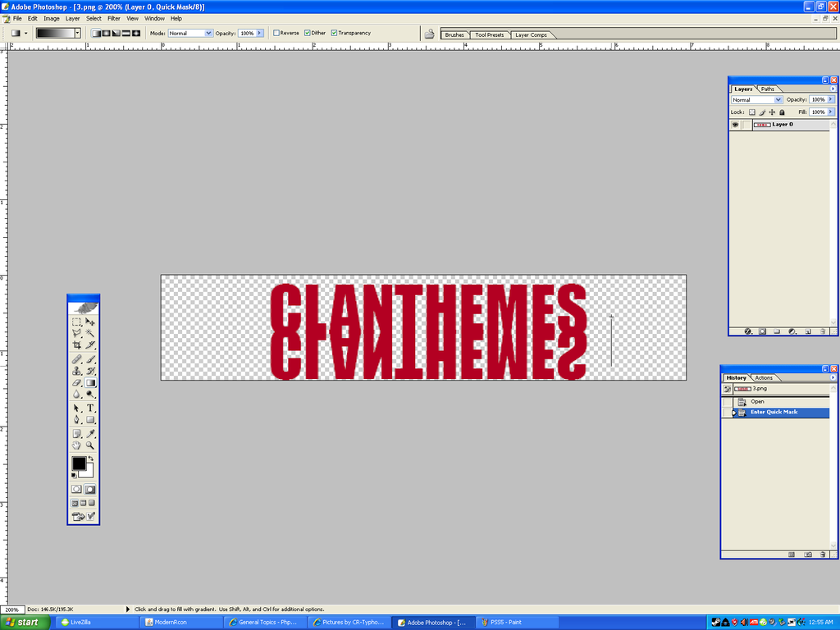The height and width of the screenshot is (630, 840).
Task: Select the Eyedropper tool
Action: [x=90, y=434]
